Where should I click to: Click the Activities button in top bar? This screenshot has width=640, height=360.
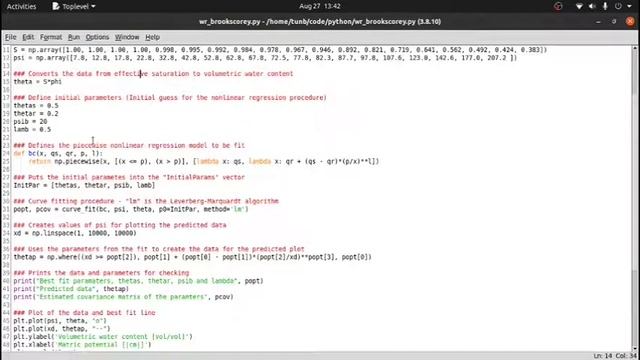(x=21, y=7)
